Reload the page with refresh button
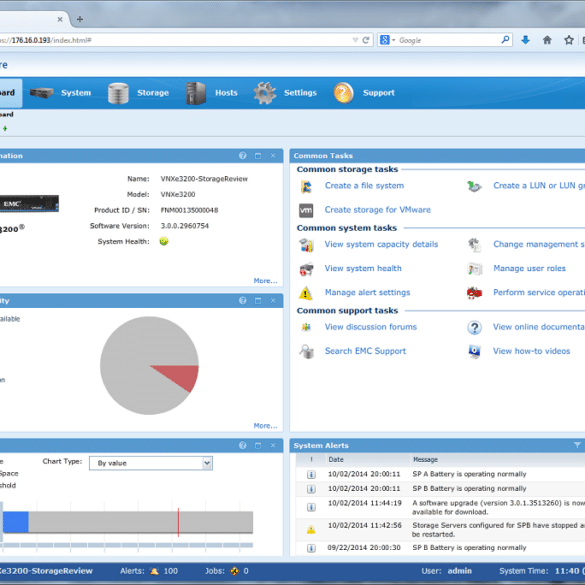Image resolution: width=585 pixels, height=585 pixels. pyautogui.click(x=366, y=40)
